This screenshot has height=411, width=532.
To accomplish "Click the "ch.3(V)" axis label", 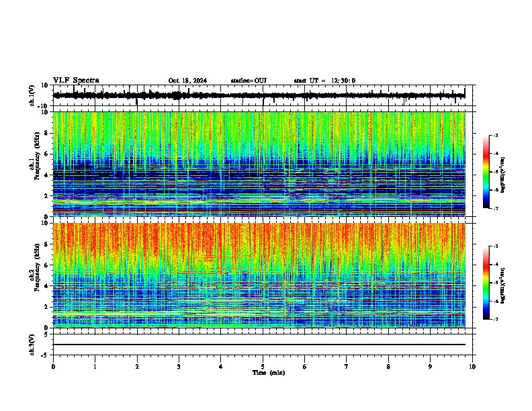I will [x=32, y=345].
